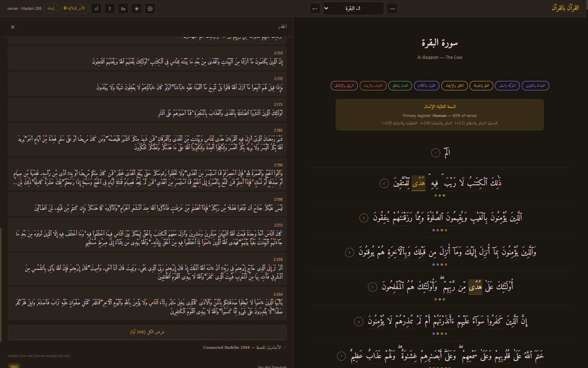Toggle light theme with the sun icon

click(136, 8)
